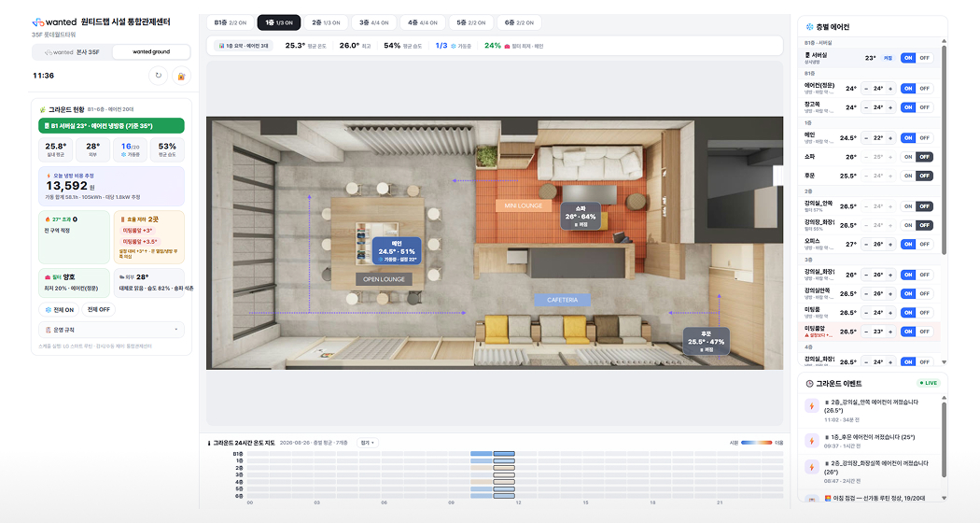Switch to the 2층 floor tab

pyautogui.click(x=327, y=22)
